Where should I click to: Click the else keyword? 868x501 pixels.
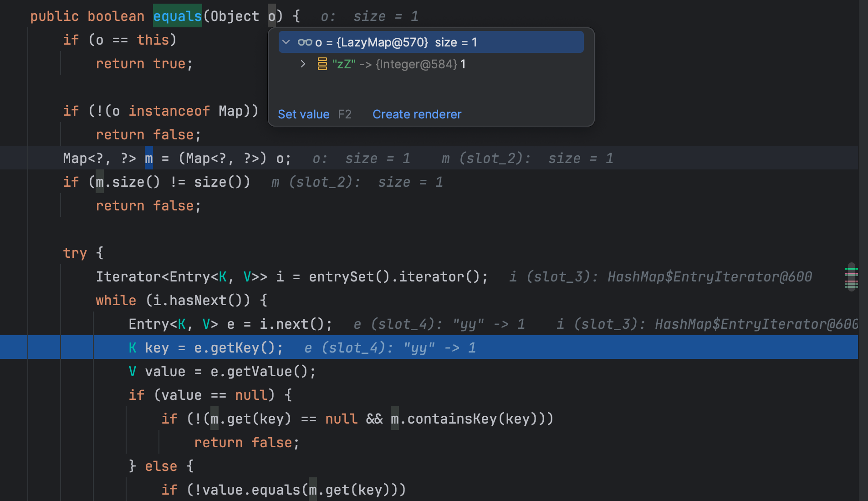pyautogui.click(x=161, y=466)
